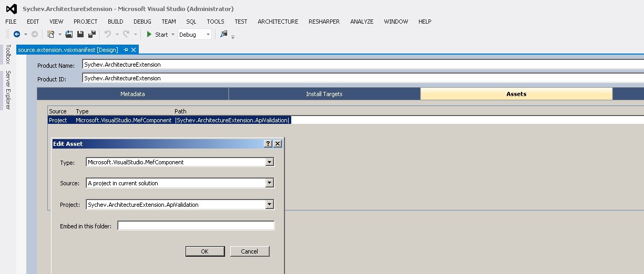The width and height of the screenshot is (644, 274).
Task: Switch to the Install Targets tab
Action: click(x=324, y=94)
